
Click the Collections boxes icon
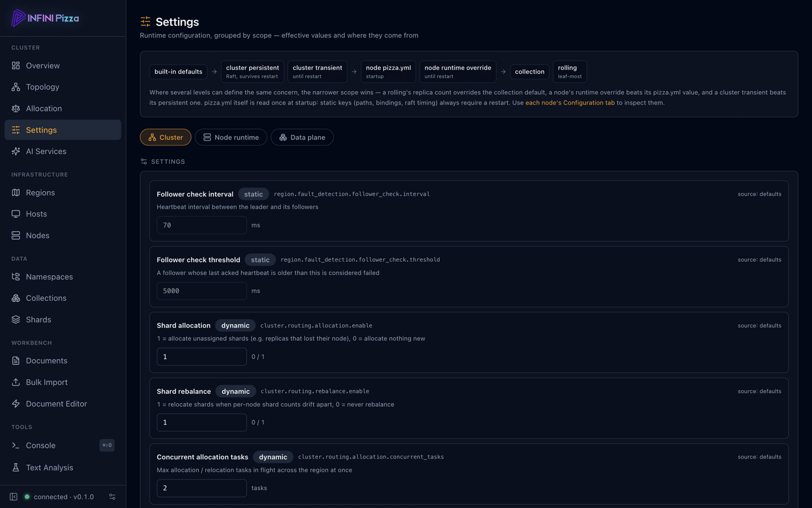point(16,298)
